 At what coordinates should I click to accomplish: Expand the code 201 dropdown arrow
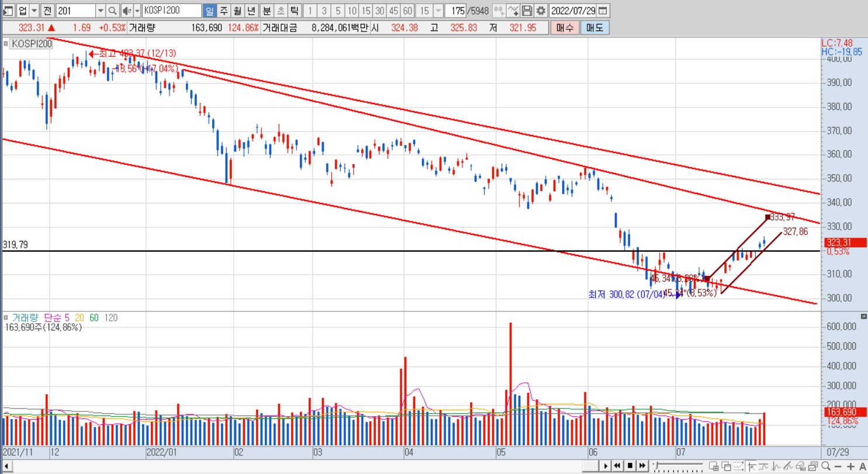[100, 11]
